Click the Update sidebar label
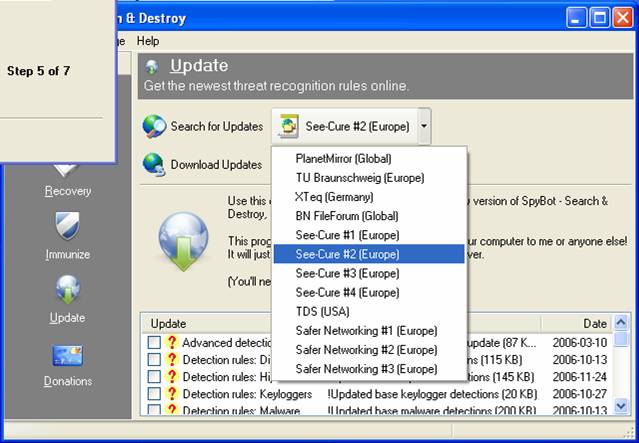The image size is (639, 443). pos(68,318)
